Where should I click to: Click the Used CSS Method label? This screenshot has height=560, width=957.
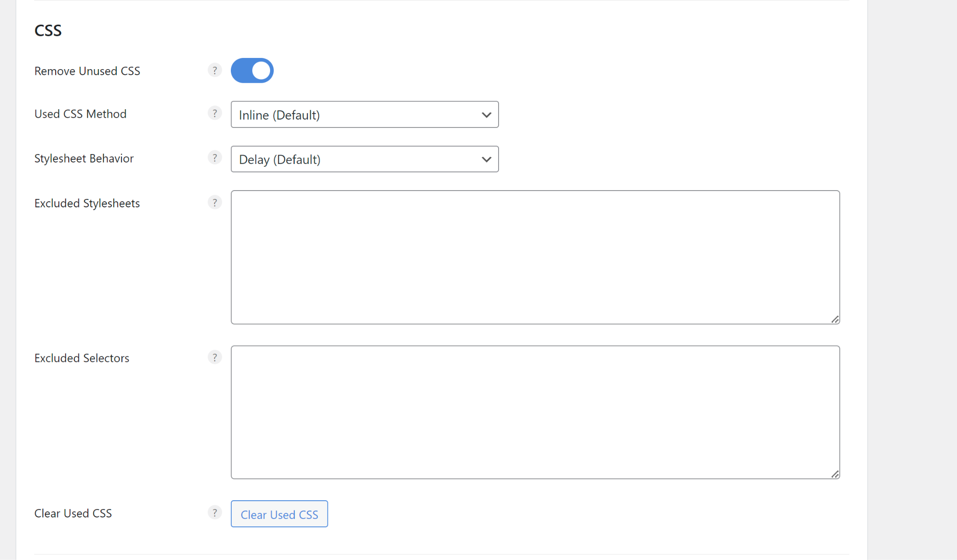(x=80, y=114)
